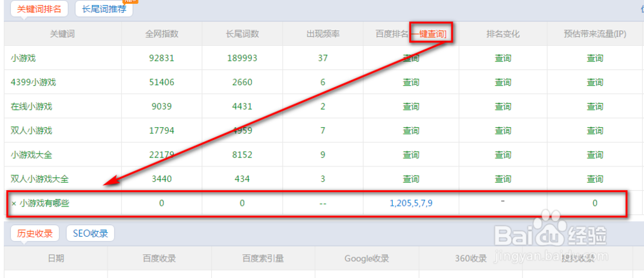The width and height of the screenshot is (644, 278).
Task: Query estimated traffic for 双人小游戏 row
Action: (x=594, y=131)
